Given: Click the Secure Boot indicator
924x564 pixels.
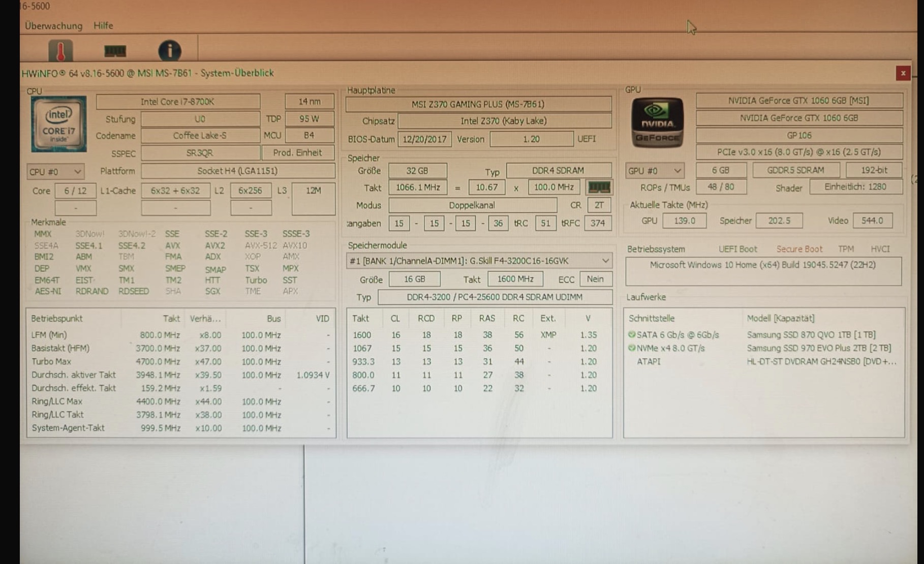Looking at the screenshot, I should pos(799,249).
